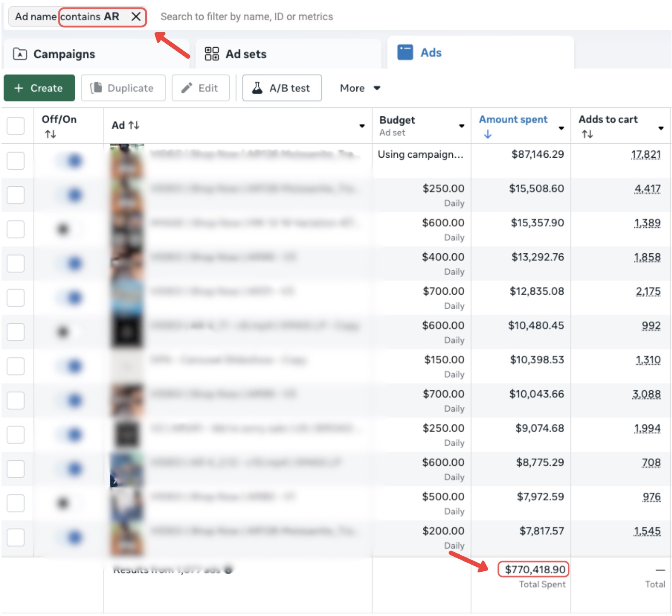This screenshot has width=672, height=616.
Task: Open the Ad column dropdown arrow
Action: [x=362, y=126]
